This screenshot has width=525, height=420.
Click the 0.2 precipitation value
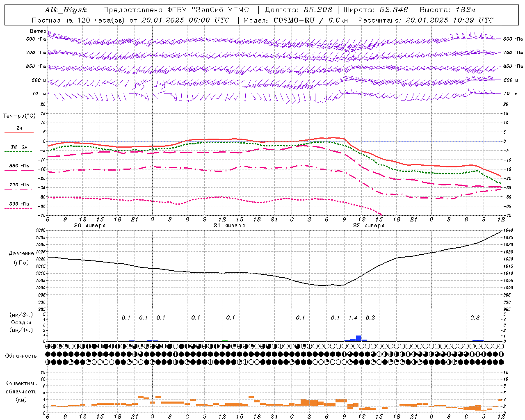point(370,317)
